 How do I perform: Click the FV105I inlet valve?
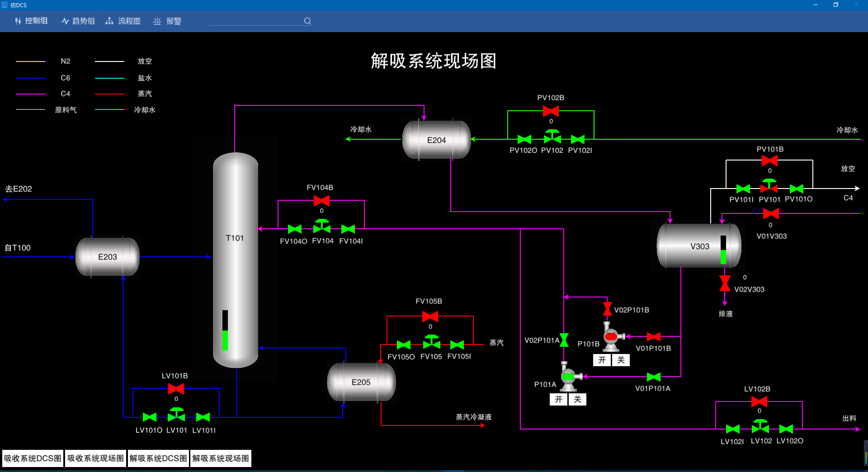pos(457,345)
